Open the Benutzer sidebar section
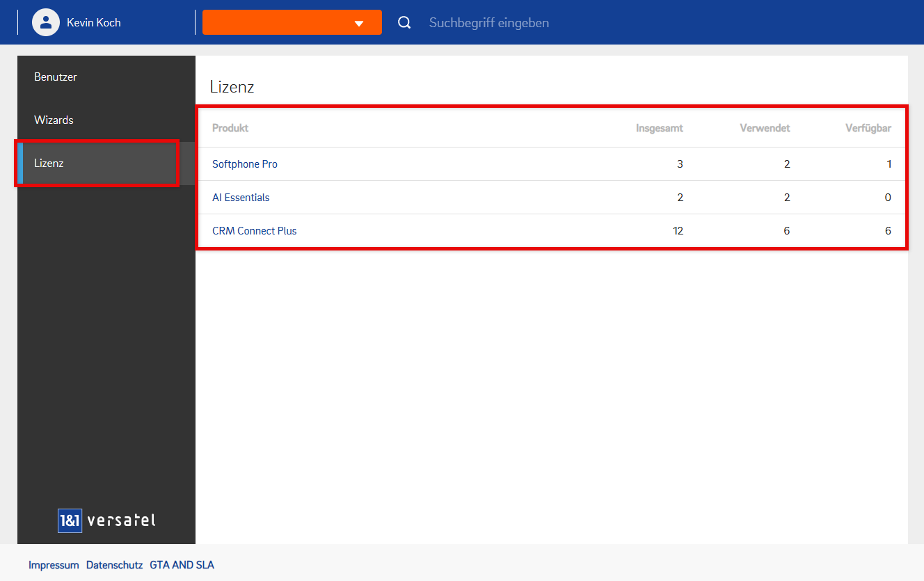This screenshot has height=581, width=924. pyautogui.click(x=56, y=77)
